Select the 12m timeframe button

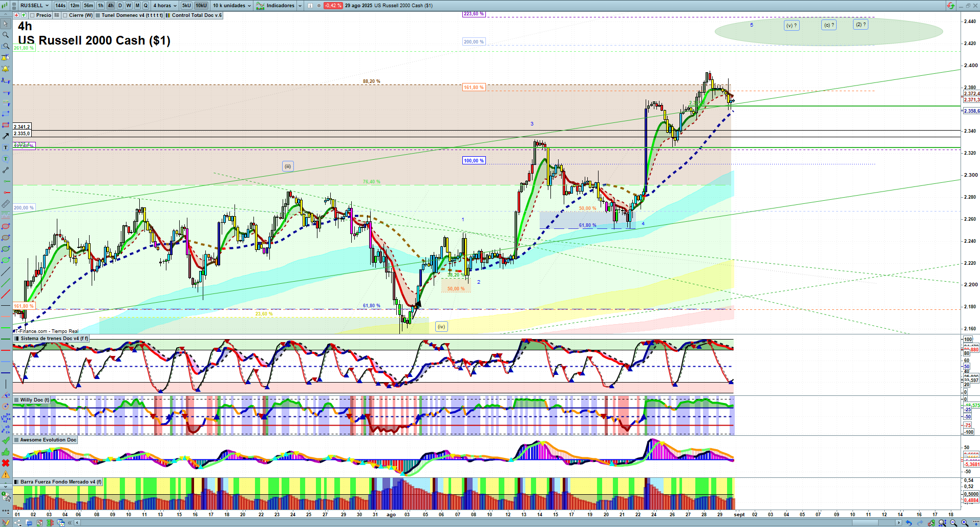(x=75, y=6)
